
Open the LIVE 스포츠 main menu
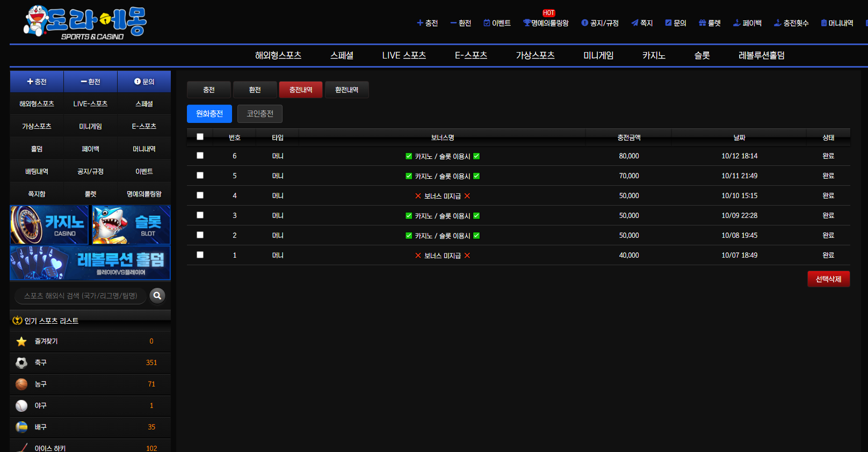[404, 55]
